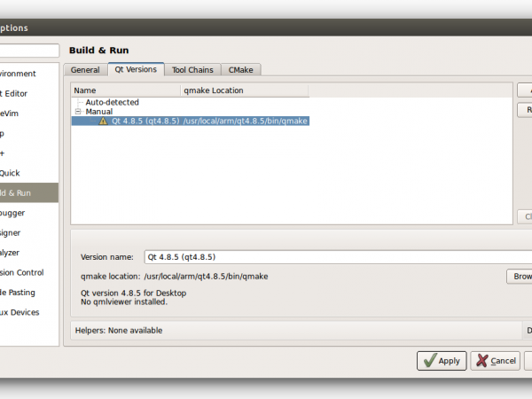Click the Apply button

[442, 361]
